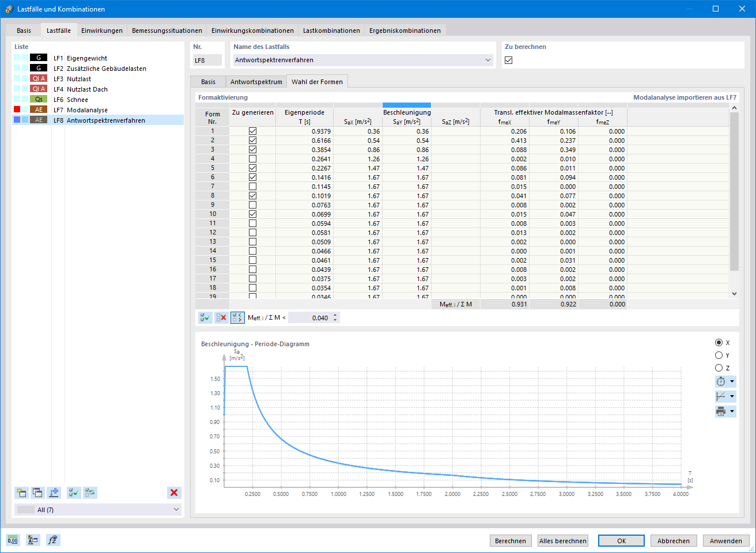The width and height of the screenshot is (756, 553).
Task: Click blue color swatch of LF8
Action: pos(17,120)
